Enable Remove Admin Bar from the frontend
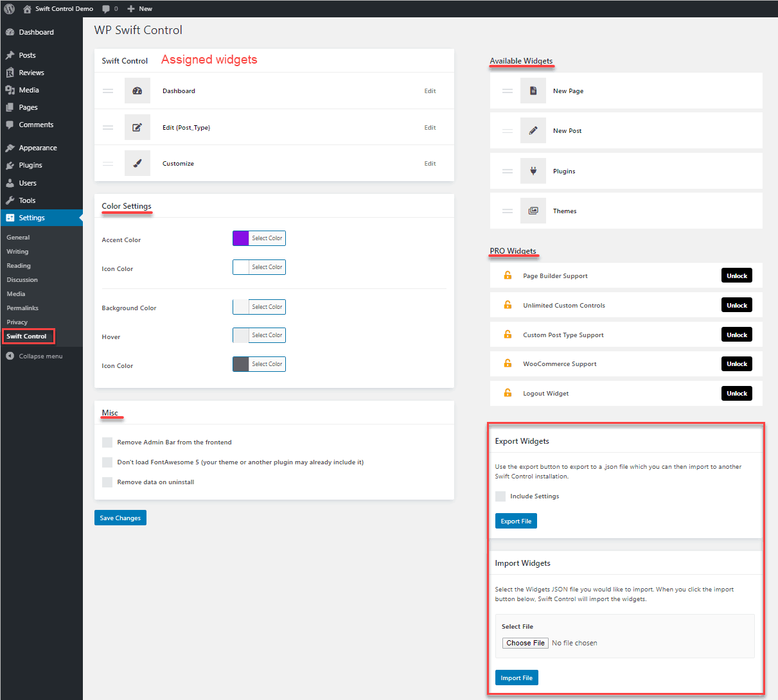 click(x=107, y=442)
